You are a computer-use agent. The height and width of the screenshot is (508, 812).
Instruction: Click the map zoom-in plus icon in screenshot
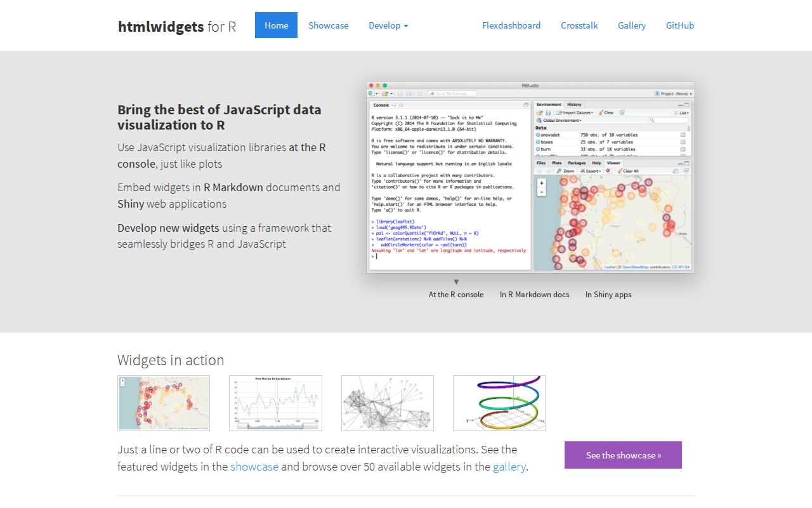pos(541,183)
